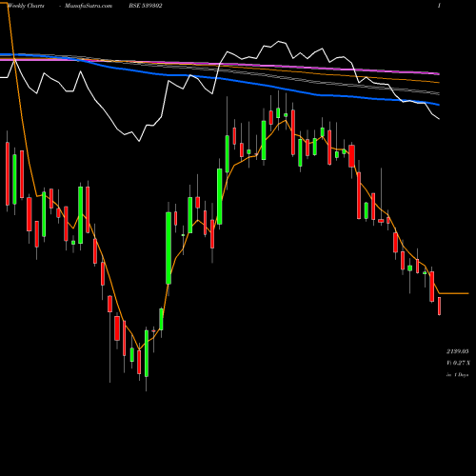Click the 'Weekly Charts' title text
This screenshot has height=476, width=476.
26,6
